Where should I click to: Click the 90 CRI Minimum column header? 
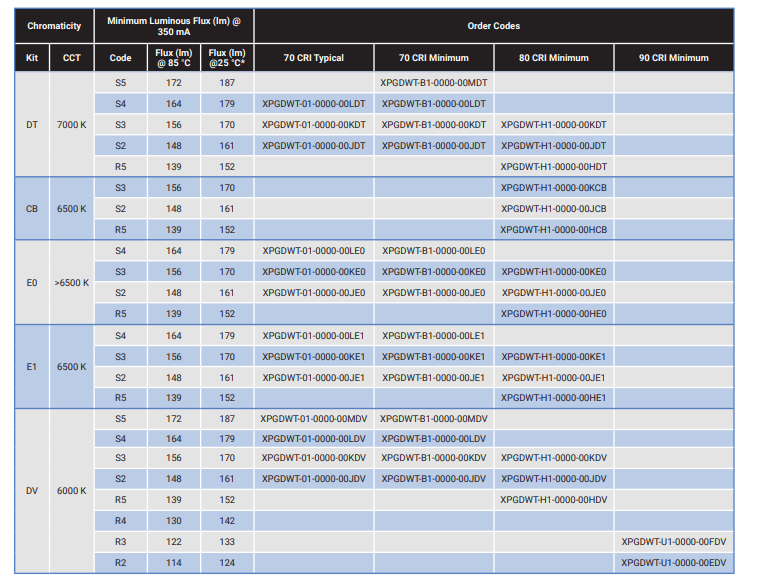(x=674, y=58)
